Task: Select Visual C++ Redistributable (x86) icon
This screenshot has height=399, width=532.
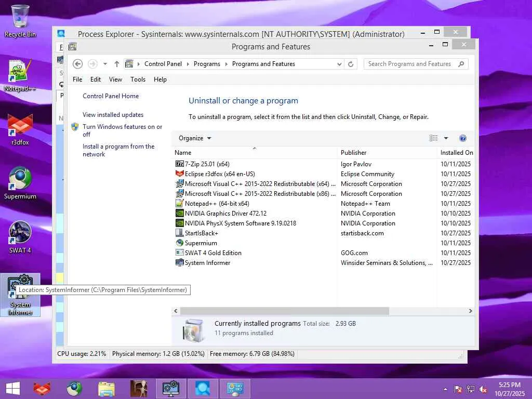Action: point(179,193)
